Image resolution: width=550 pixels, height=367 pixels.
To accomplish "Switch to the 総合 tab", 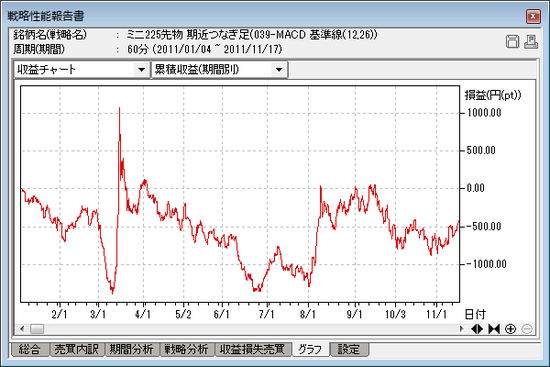I will pos(29,349).
